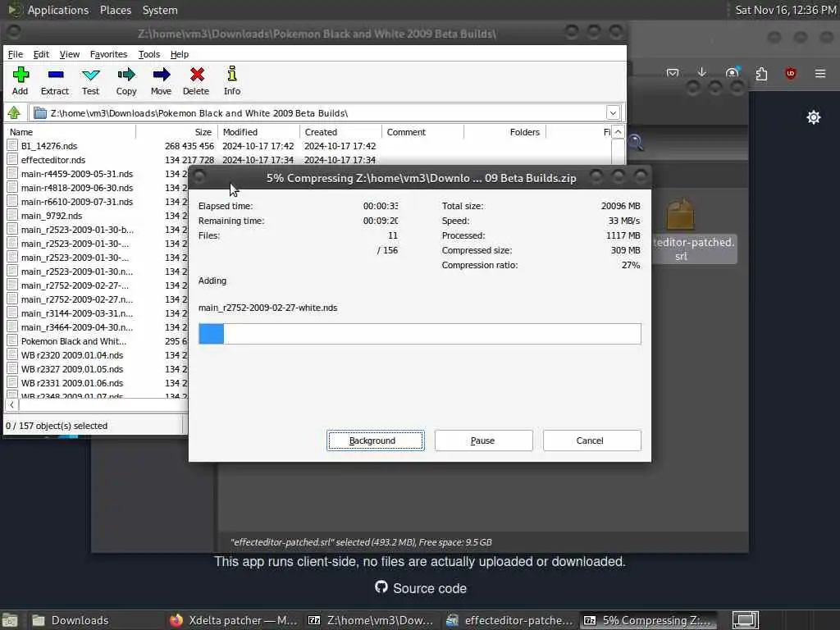Switch to Xdelta patcher Firefox taskbar item

233,620
